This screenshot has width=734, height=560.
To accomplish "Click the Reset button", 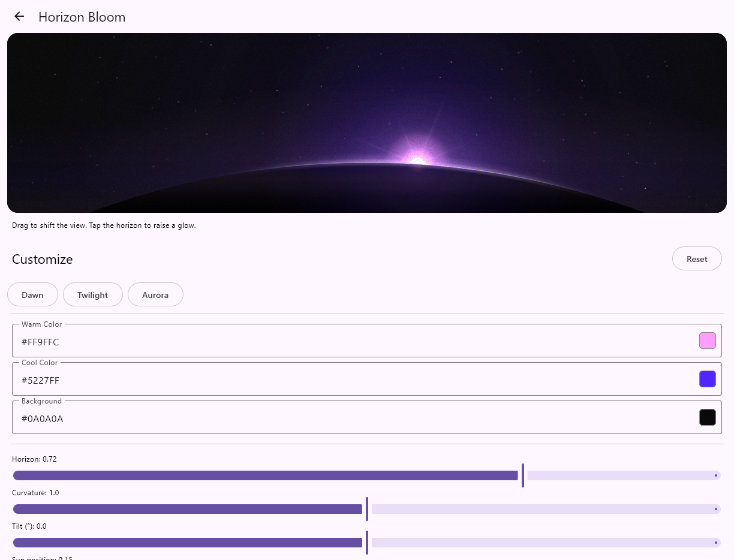I will point(697,259).
